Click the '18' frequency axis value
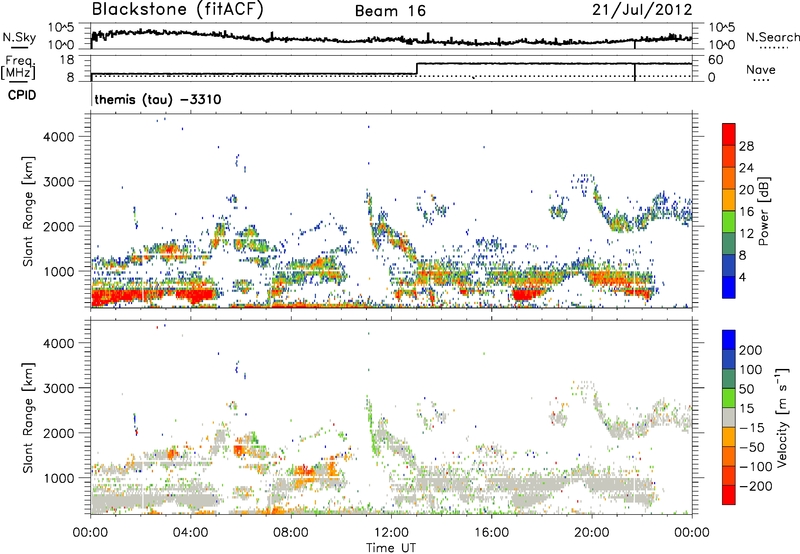The width and height of the screenshot is (800, 554). pyautogui.click(x=67, y=60)
